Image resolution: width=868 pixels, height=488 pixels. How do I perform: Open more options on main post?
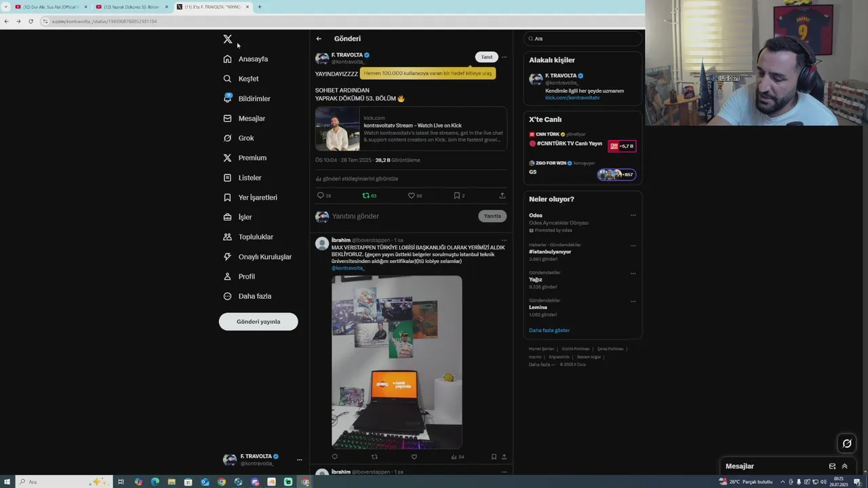(x=504, y=57)
